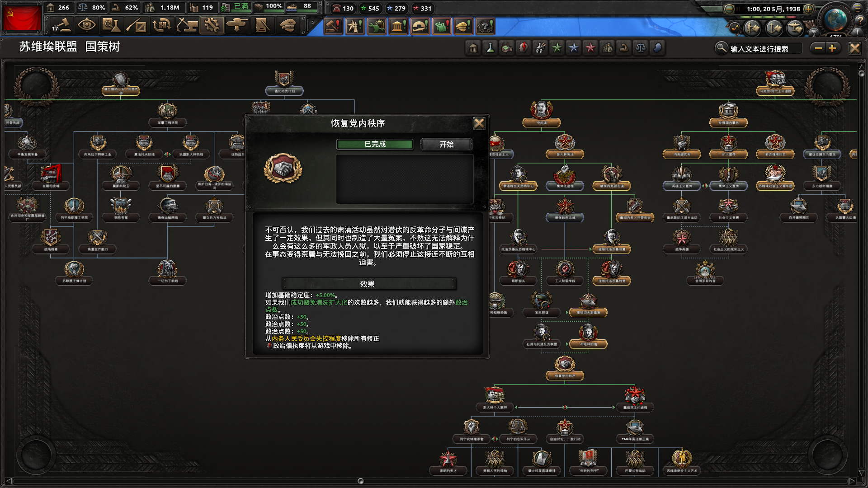Select the 英明的天才 focus node
The width and height of the screenshot is (868, 488).
pos(448,463)
